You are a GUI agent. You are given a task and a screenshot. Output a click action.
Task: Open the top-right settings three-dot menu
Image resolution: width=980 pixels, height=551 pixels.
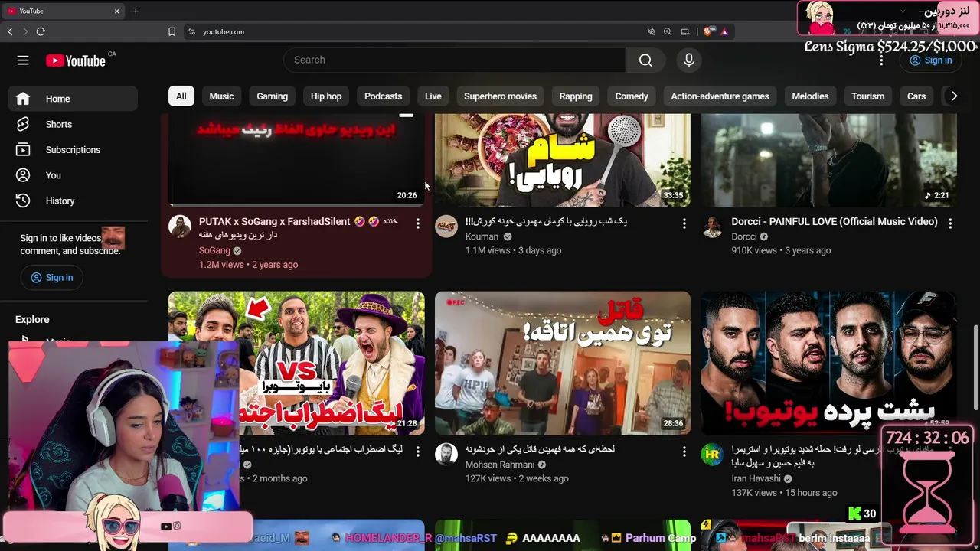(881, 60)
